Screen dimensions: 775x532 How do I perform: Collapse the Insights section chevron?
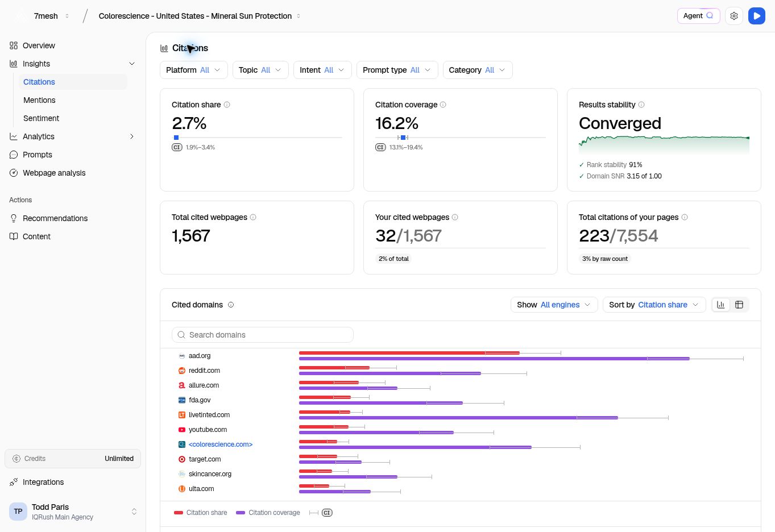(x=132, y=64)
